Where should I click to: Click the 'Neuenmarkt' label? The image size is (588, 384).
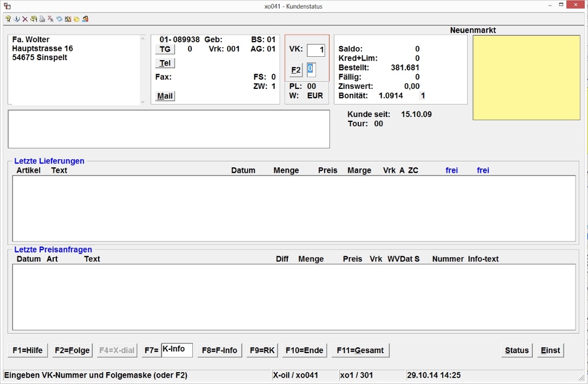pyautogui.click(x=473, y=30)
